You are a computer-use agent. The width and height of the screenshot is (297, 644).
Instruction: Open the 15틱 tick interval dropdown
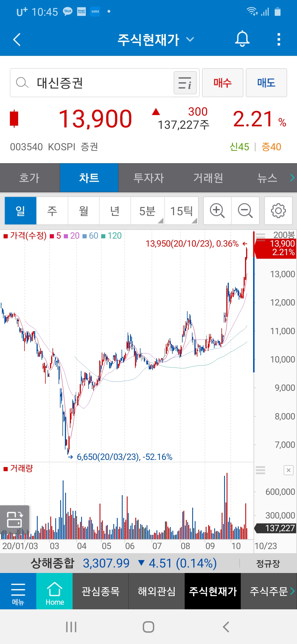pyautogui.click(x=182, y=211)
